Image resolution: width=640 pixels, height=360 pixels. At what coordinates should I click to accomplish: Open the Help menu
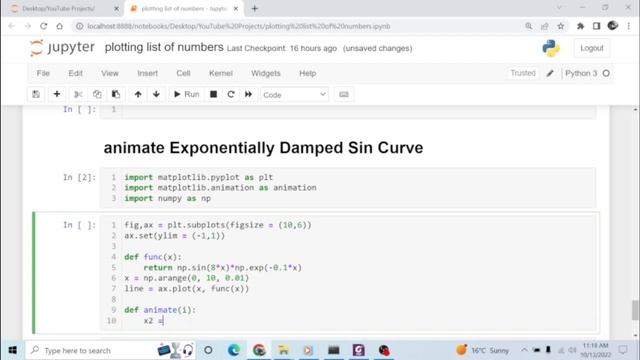tap(307, 73)
